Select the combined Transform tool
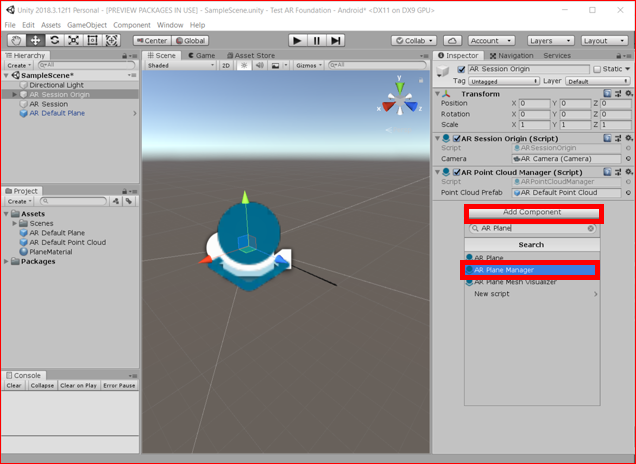636x464 pixels. [112, 41]
